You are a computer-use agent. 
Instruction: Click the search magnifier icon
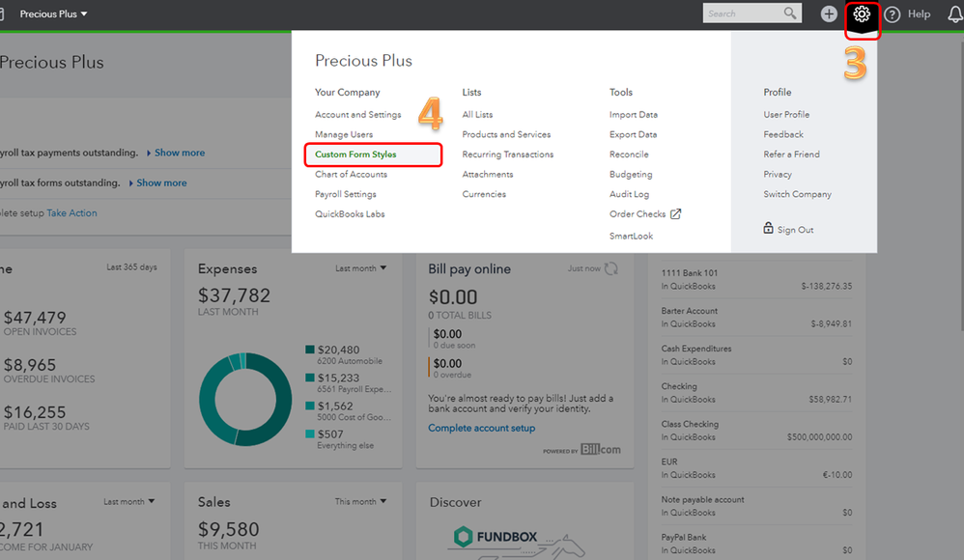[x=790, y=13]
